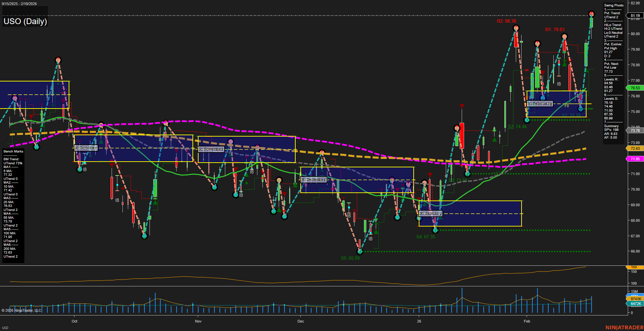
Task: Select the M:January monthly range label
Action: pyautogui.click(x=431, y=213)
